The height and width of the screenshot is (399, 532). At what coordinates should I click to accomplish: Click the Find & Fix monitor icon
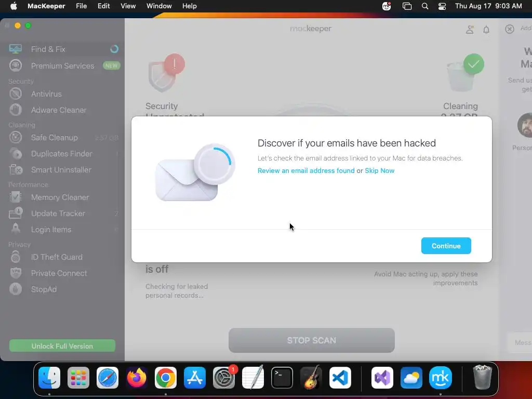pyautogui.click(x=15, y=49)
